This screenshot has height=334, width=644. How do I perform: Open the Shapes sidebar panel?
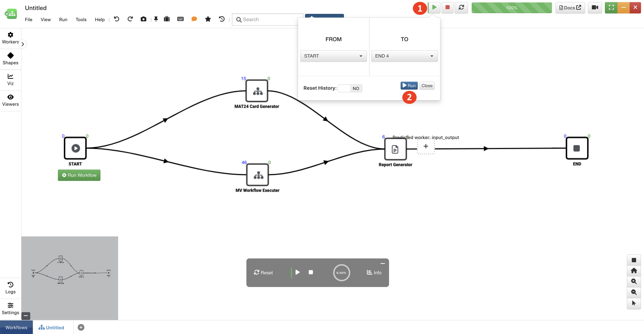click(11, 59)
